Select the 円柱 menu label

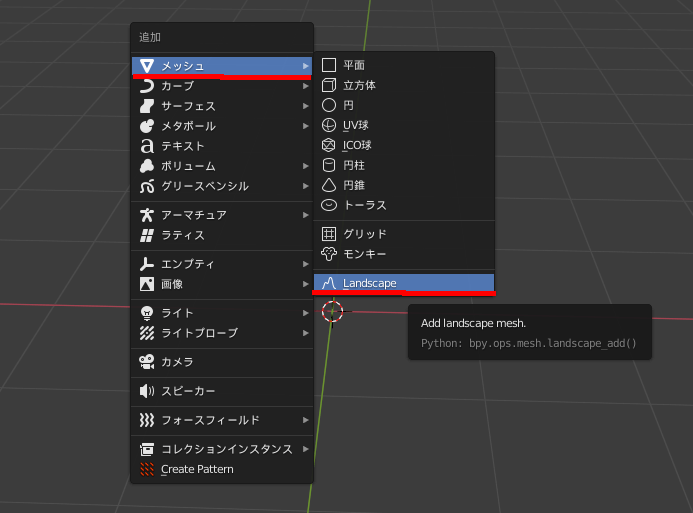(354, 165)
